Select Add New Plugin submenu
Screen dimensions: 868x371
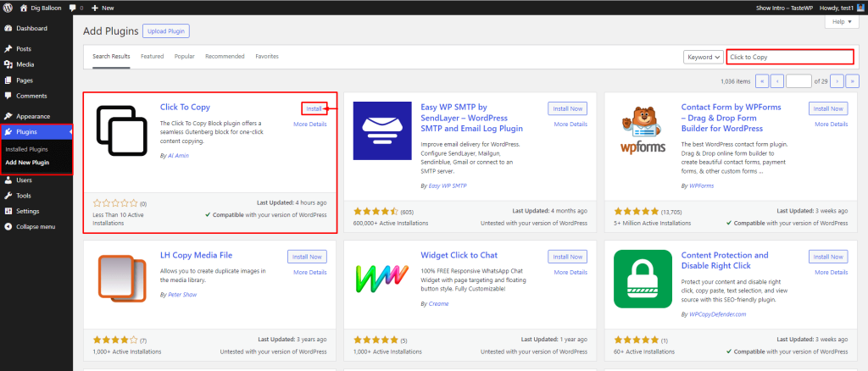27,163
